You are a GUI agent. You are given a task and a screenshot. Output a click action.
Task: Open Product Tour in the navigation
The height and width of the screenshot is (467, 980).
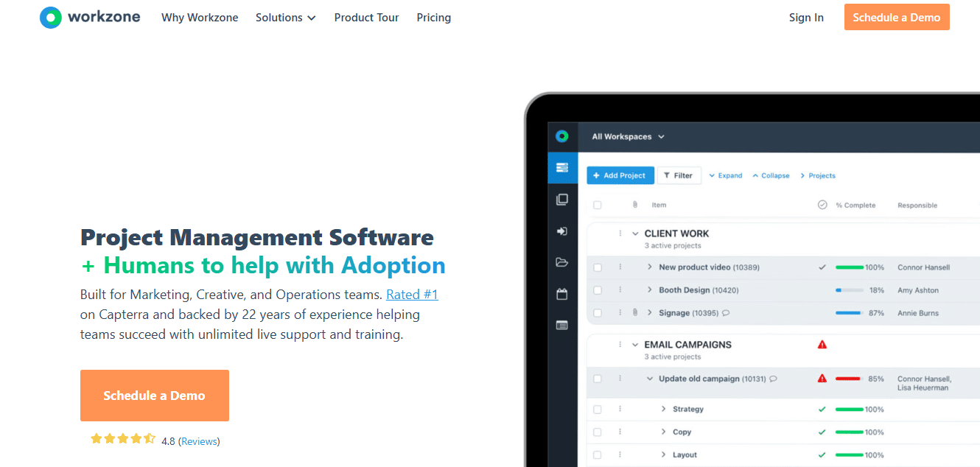366,18
